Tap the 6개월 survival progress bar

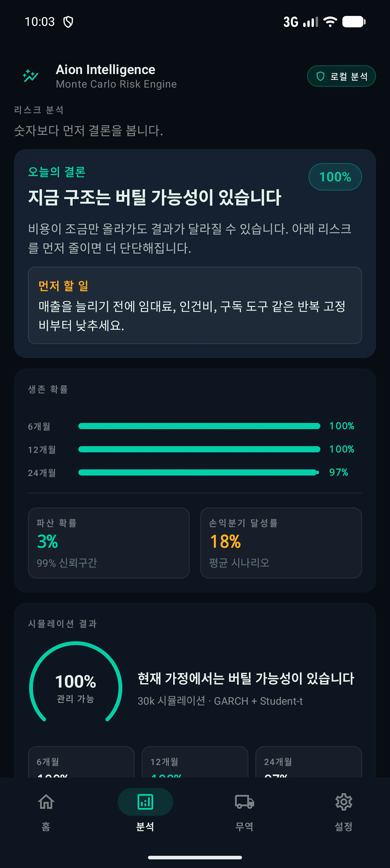(199, 426)
